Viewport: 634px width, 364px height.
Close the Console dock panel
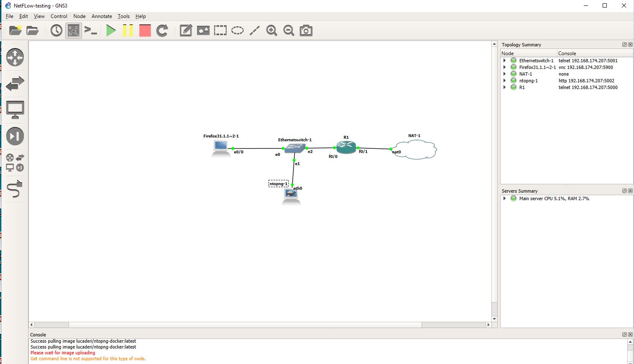630,335
